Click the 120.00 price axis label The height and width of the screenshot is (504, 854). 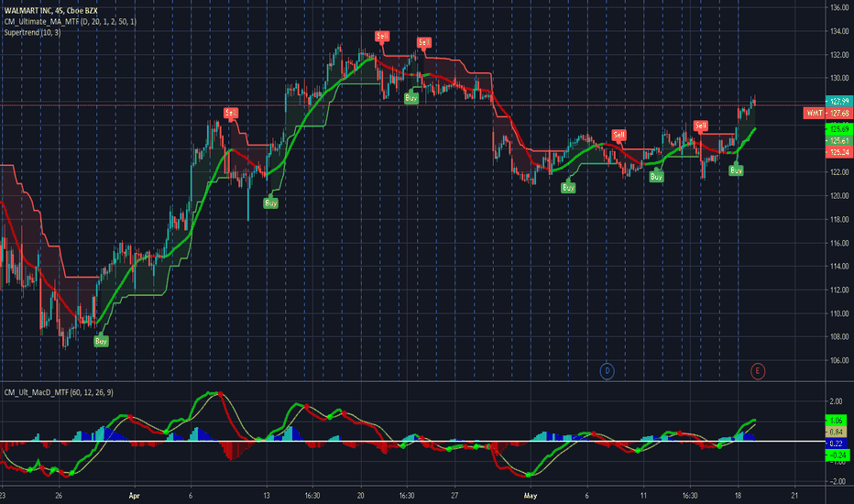[x=839, y=195]
